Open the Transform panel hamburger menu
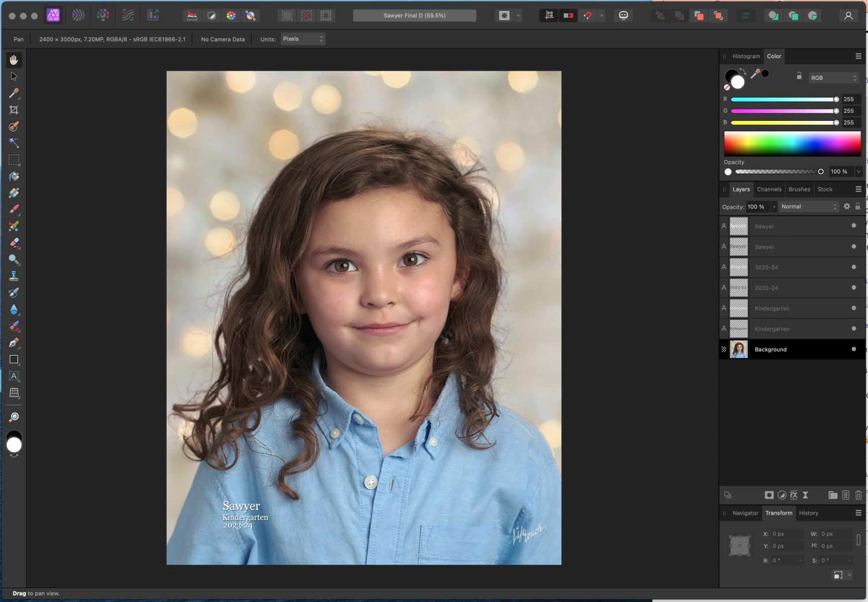This screenshot has height=602, width=868. [x=858, y=513]
